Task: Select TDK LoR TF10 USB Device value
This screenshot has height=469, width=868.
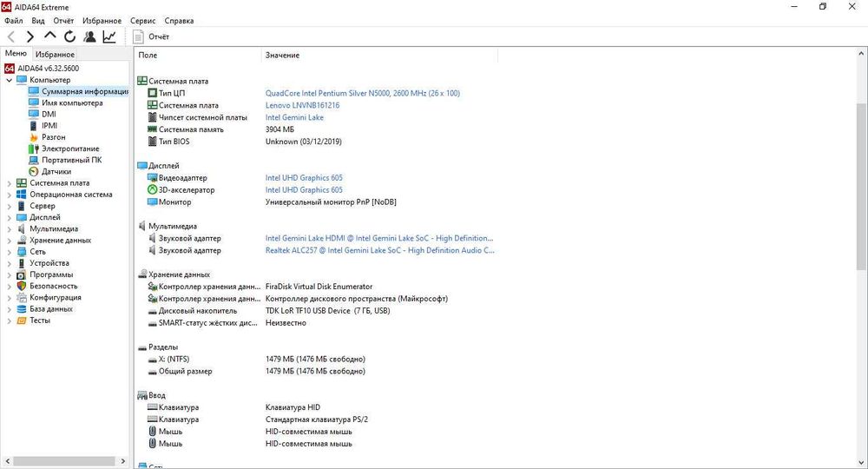Action: click(x=328, y=311)
